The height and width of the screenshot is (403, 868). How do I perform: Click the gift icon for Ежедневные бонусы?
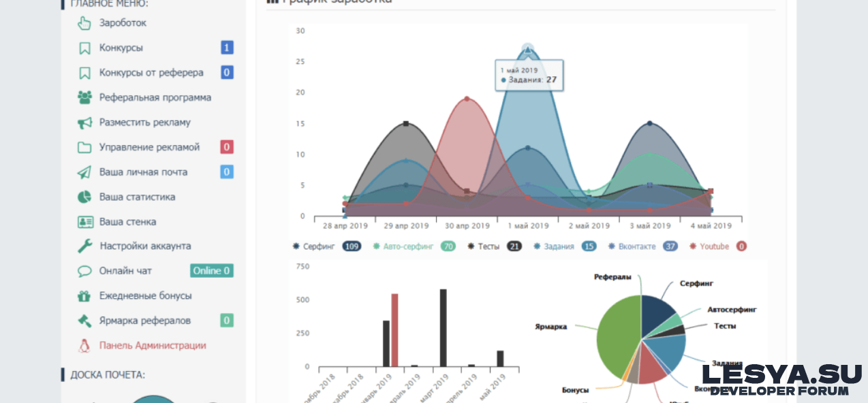[84, 296]
